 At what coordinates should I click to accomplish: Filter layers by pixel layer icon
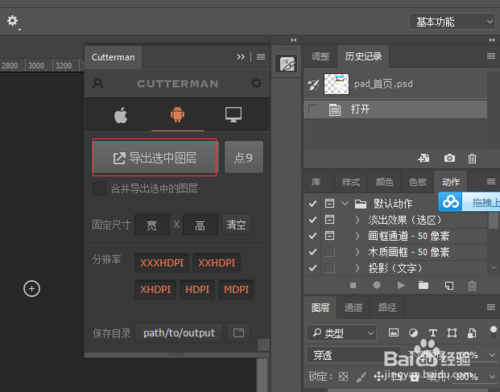click(394, 332)
